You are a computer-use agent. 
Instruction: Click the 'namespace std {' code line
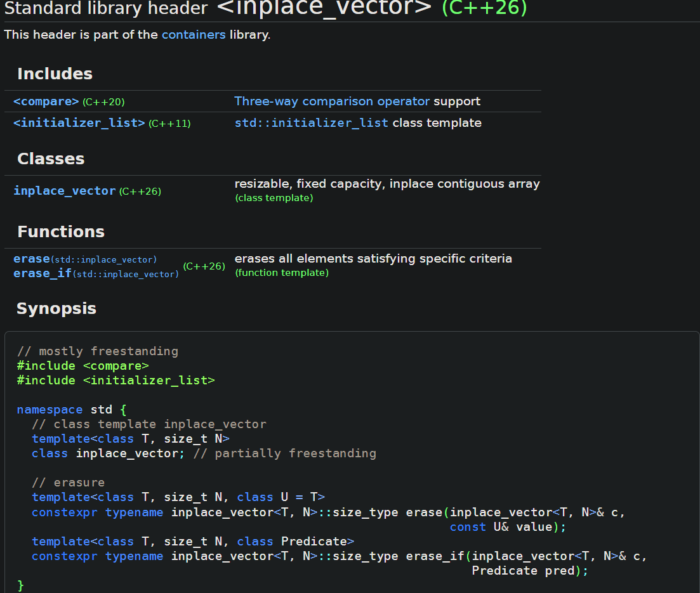[72, 410]
